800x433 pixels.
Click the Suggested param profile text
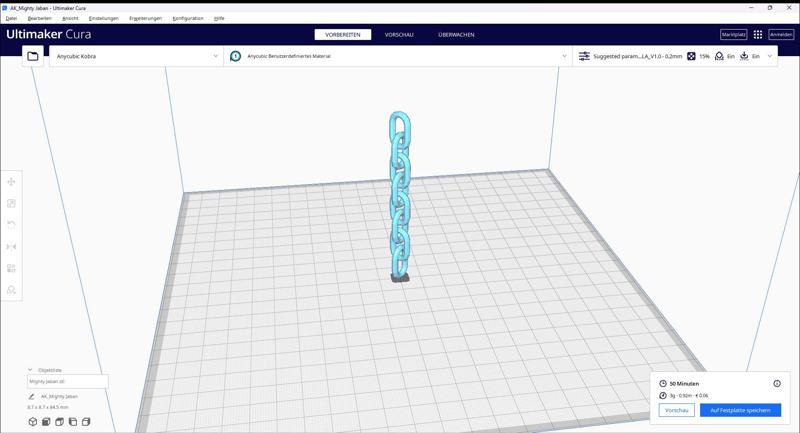(x=638, y=56)
